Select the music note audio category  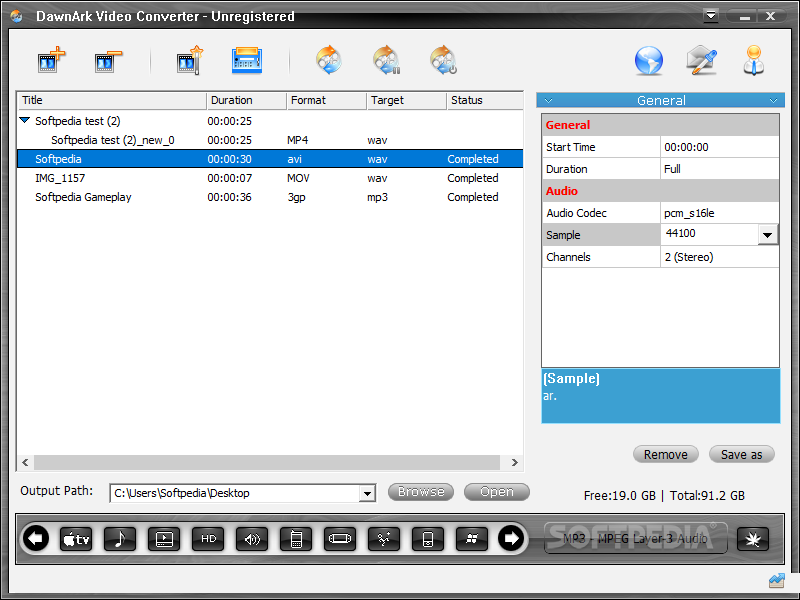120,539
